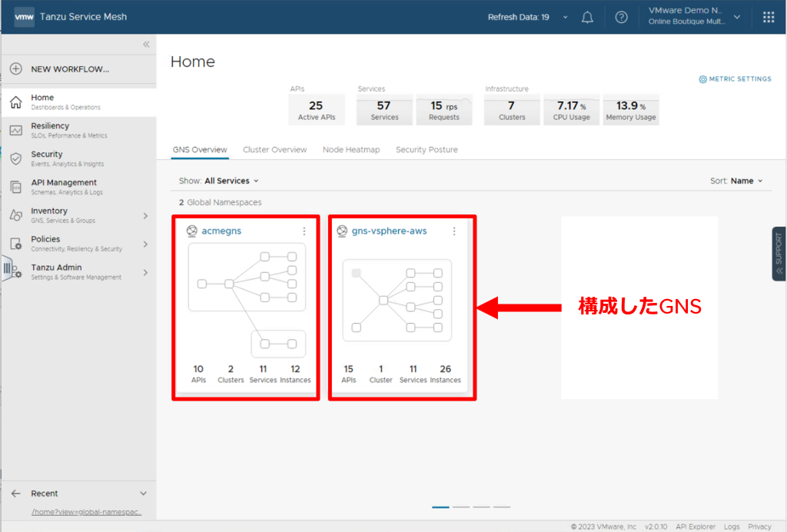The height and width of the screenshot is (532, 787).
Task: Open the Logs footer link
Action: point(732,527)
